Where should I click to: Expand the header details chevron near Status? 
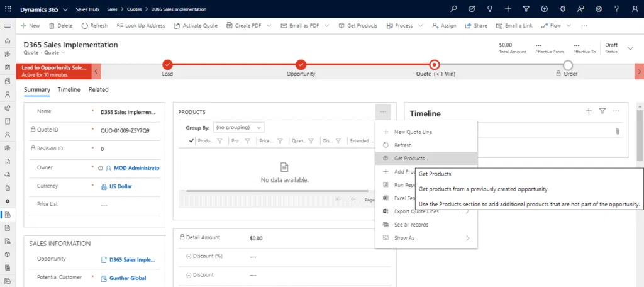click(630, 48)
